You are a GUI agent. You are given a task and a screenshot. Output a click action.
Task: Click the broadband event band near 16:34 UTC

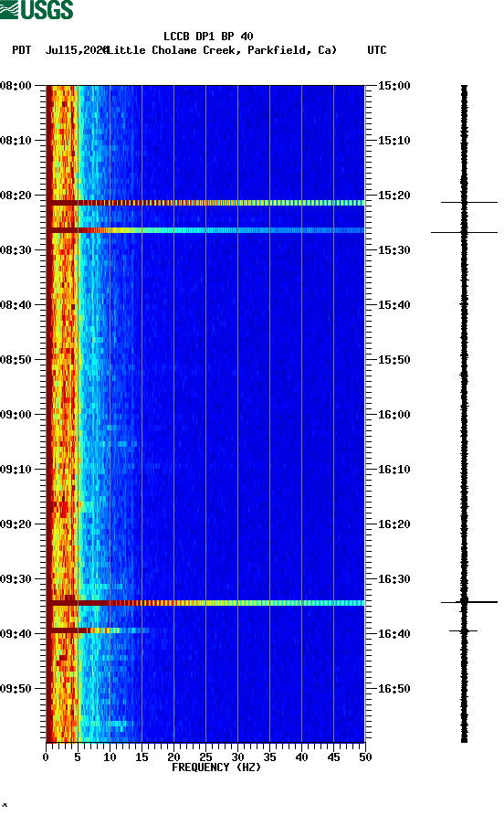coord(205,603)
